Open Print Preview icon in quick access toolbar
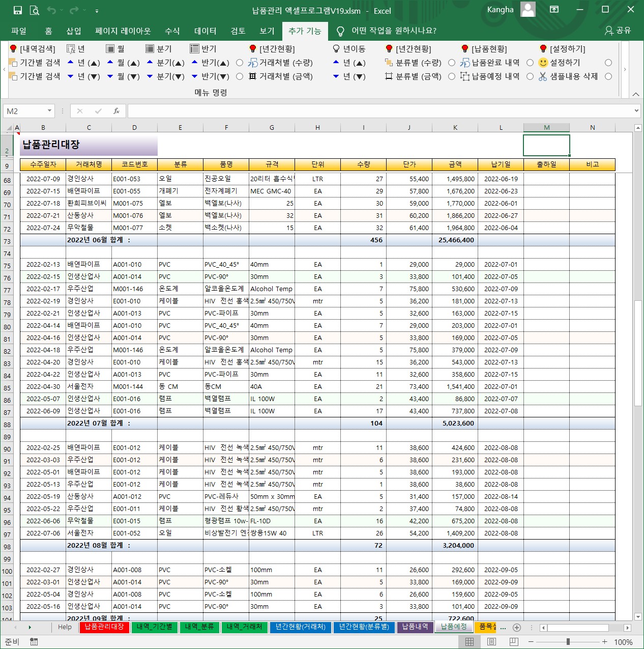 [x=34, y=10]
